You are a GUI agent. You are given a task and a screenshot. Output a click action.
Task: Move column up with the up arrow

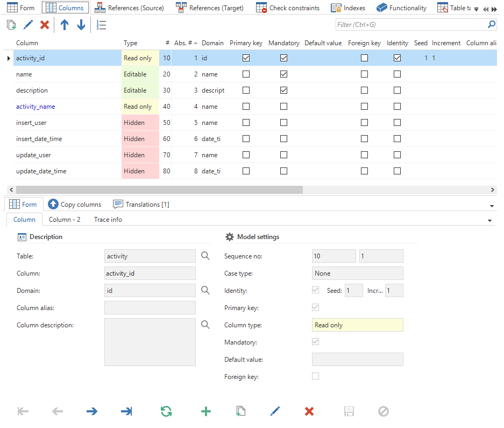point(65,25)
